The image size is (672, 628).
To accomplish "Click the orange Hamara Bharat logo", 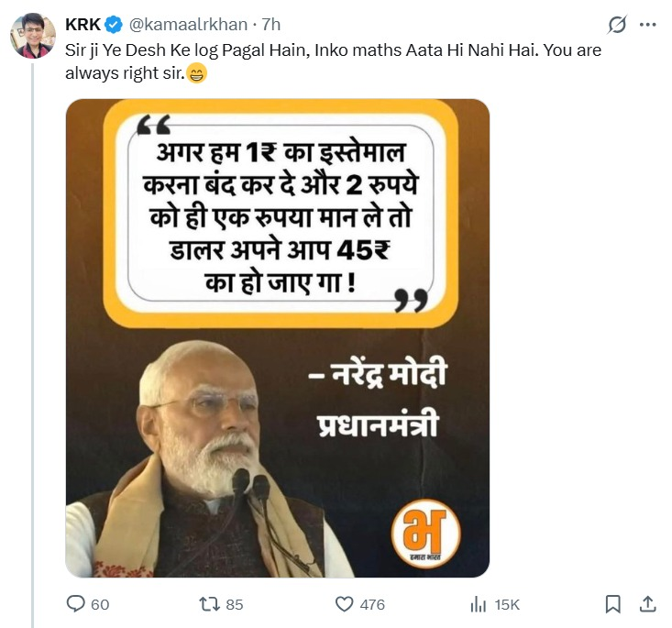I will coord(425,537).
